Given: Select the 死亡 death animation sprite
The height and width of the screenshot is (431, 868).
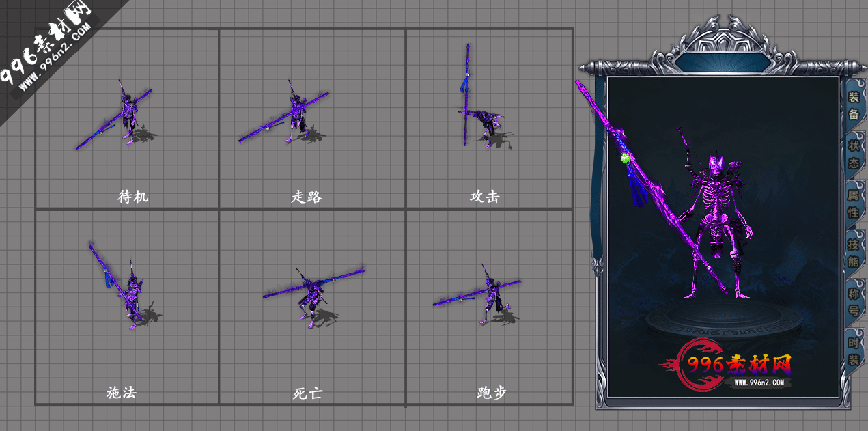Looking at the screenshot, I should pyautogui.click(x=313, y=297).
